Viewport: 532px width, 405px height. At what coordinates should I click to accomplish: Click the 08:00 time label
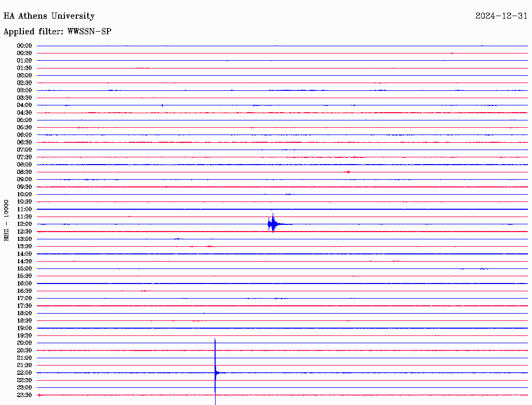coord(24,165)
